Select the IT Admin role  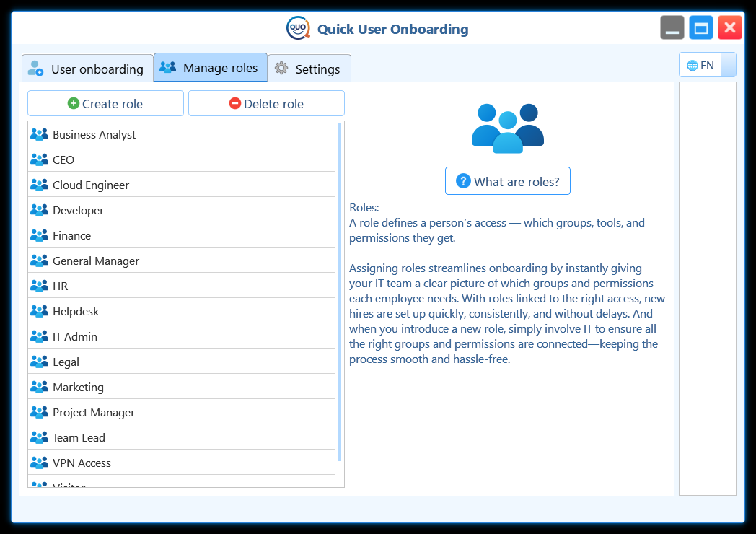click(181, 336)
